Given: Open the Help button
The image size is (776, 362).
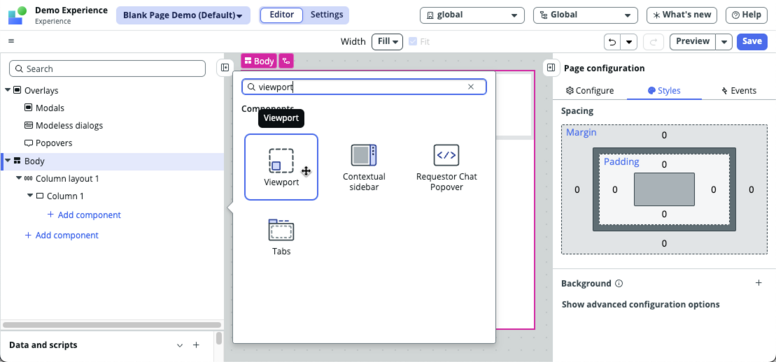Looking at the screenshot, I should (x=746, y=15).
